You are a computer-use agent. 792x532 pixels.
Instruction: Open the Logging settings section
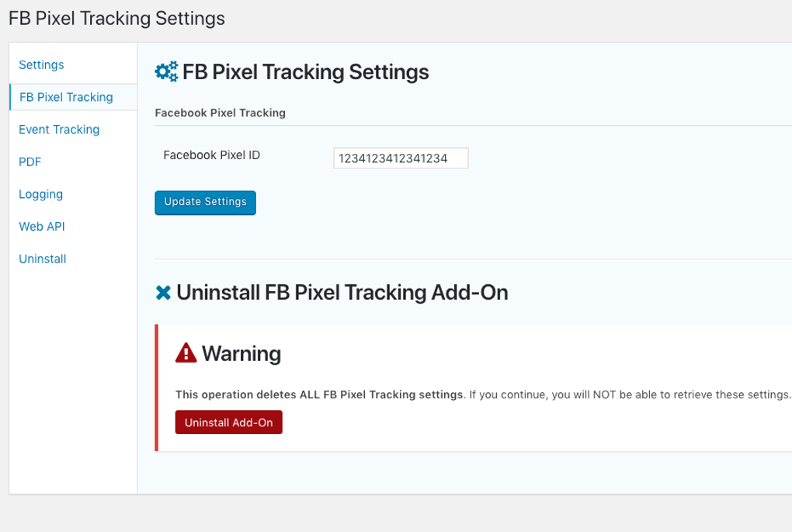point(40,194)
